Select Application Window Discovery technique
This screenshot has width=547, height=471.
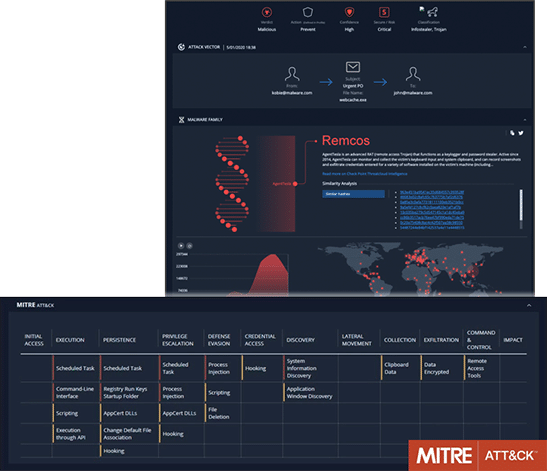coord(309,392)
